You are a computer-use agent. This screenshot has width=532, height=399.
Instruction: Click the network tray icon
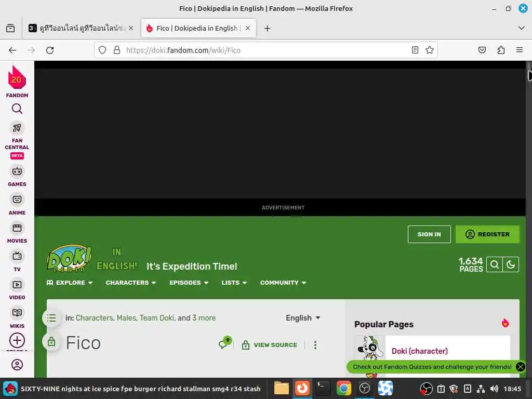pyautogui.click(x=481, y=389)
